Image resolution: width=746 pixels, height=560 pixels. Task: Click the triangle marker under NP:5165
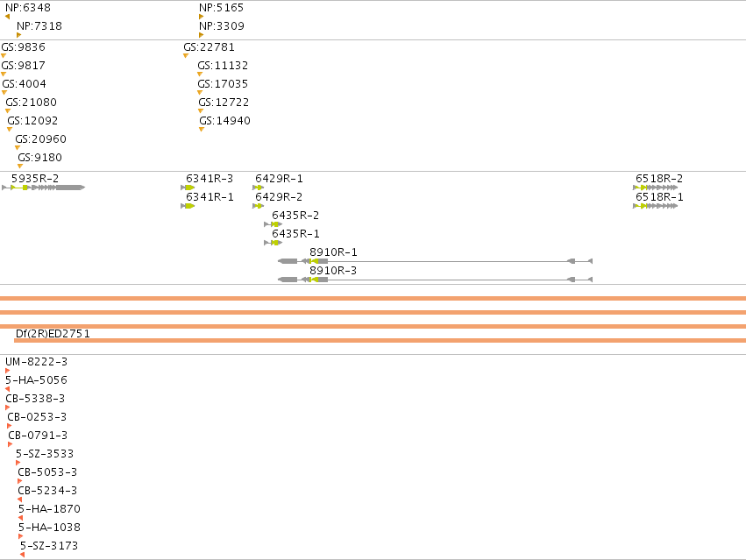[x=202, y=17]
